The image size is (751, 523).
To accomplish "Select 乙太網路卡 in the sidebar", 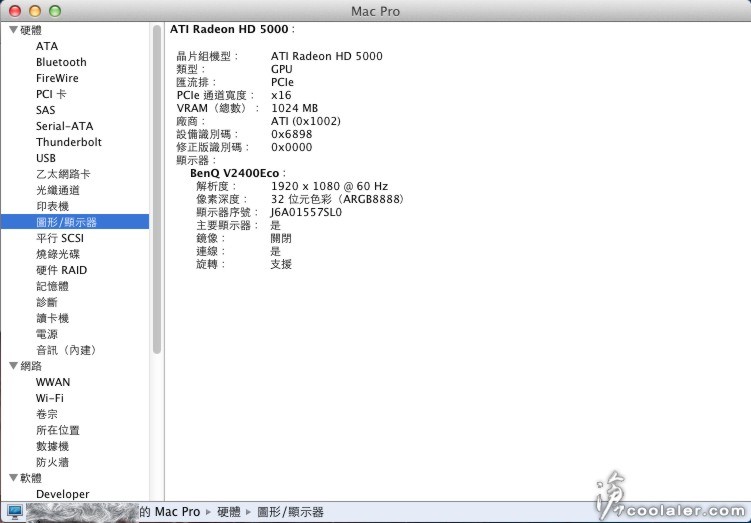I will click(x=63, y=174).
